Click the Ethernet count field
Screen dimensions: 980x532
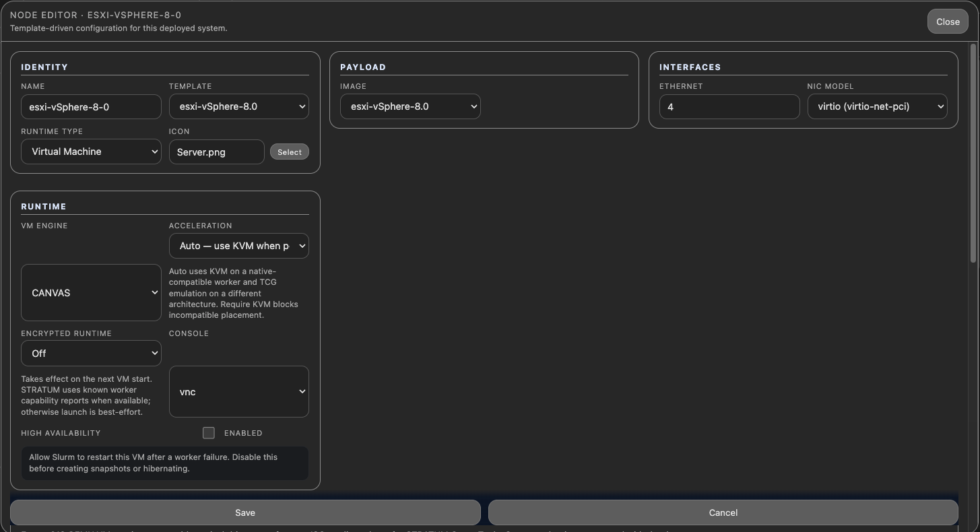[x=729, y=106]
